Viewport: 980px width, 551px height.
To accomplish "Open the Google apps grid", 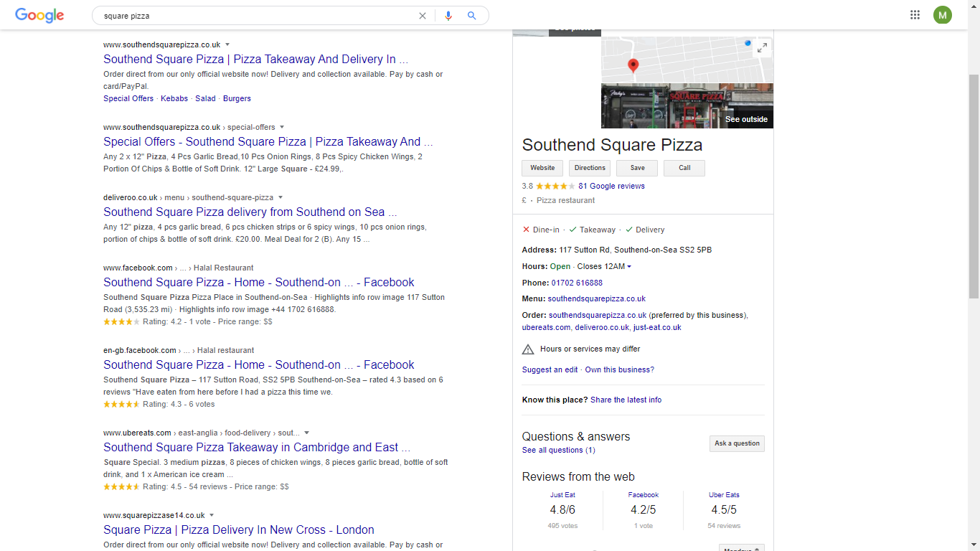I will [x=915, y=15].
